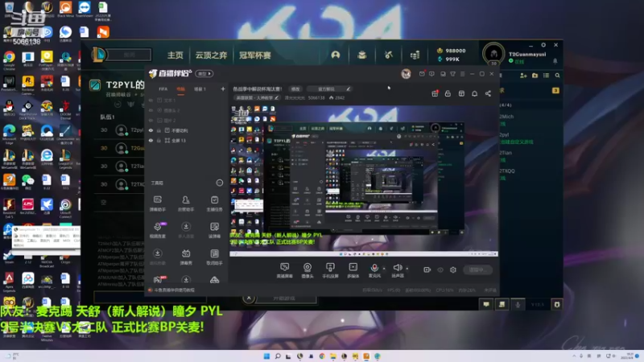Image resolution: width=644 pixels, height=362 pixels.
Task: Open the mail icon in 直播伴侣 title bar
Action: click(x=422, y=74)
